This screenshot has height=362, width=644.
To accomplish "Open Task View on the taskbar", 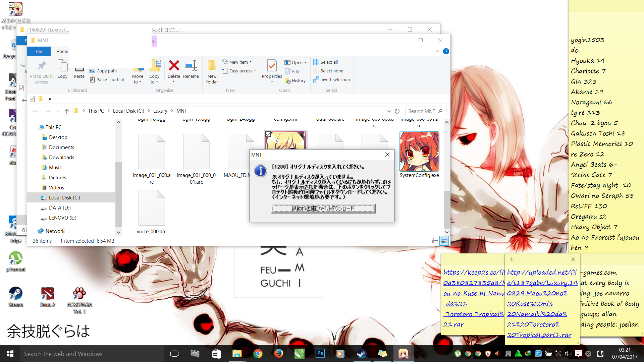I will point(174,354).
